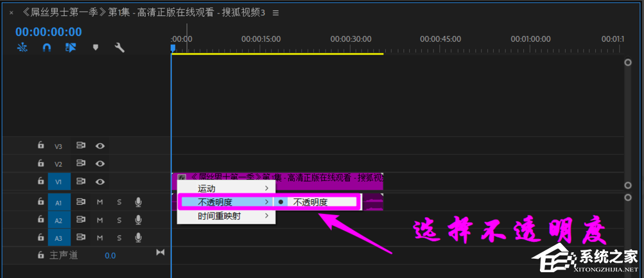Click the A1 track targeting button

[58, 202]
